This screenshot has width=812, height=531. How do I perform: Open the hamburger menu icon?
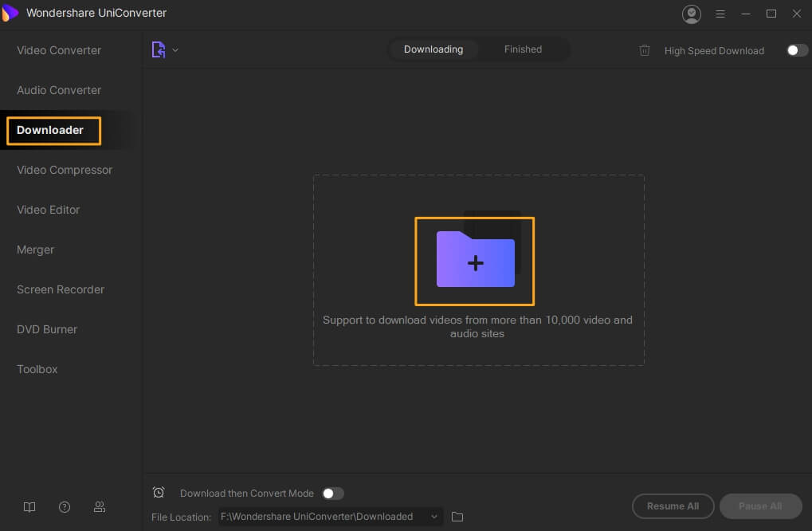[720, 14]
